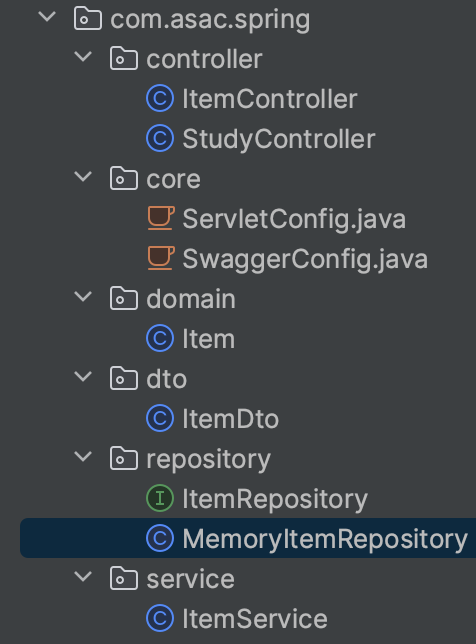Click the com.asac.spring package folder icon
The image size is (476, 644).
pyautogui.click(x=88, y=19)
